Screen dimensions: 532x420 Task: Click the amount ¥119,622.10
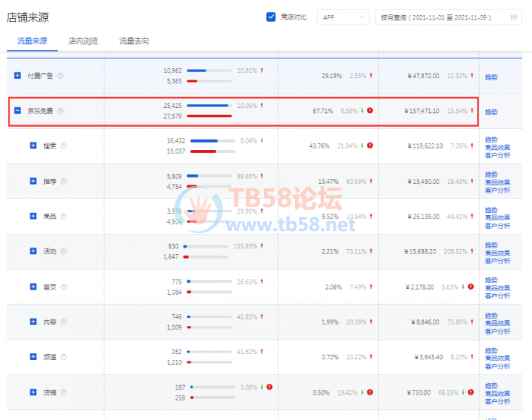(x=425, y=146)
